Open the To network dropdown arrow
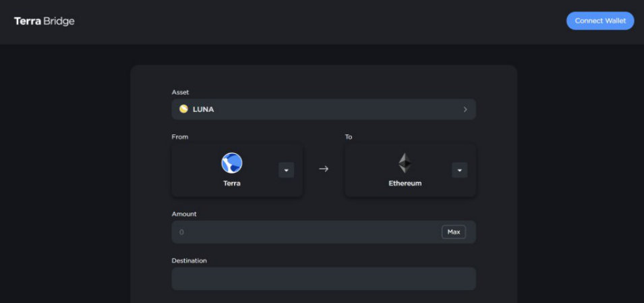The height and width of the screenshot is (303, 644). pyautogui.click(x=459, y=170)
